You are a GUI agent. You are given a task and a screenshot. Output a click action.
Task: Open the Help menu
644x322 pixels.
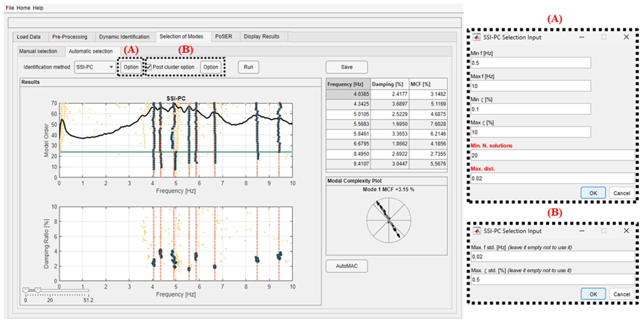point(38,8)
